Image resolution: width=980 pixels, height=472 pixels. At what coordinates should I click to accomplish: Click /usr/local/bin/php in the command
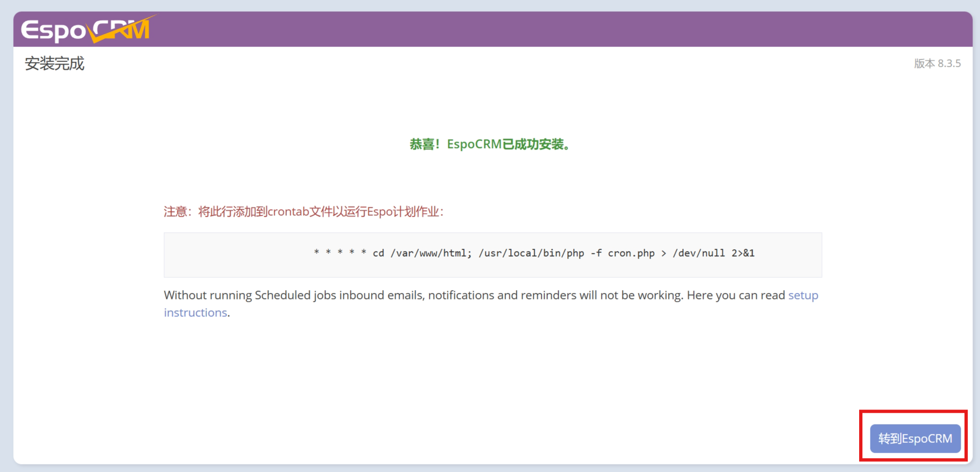(x=531, y=253)
